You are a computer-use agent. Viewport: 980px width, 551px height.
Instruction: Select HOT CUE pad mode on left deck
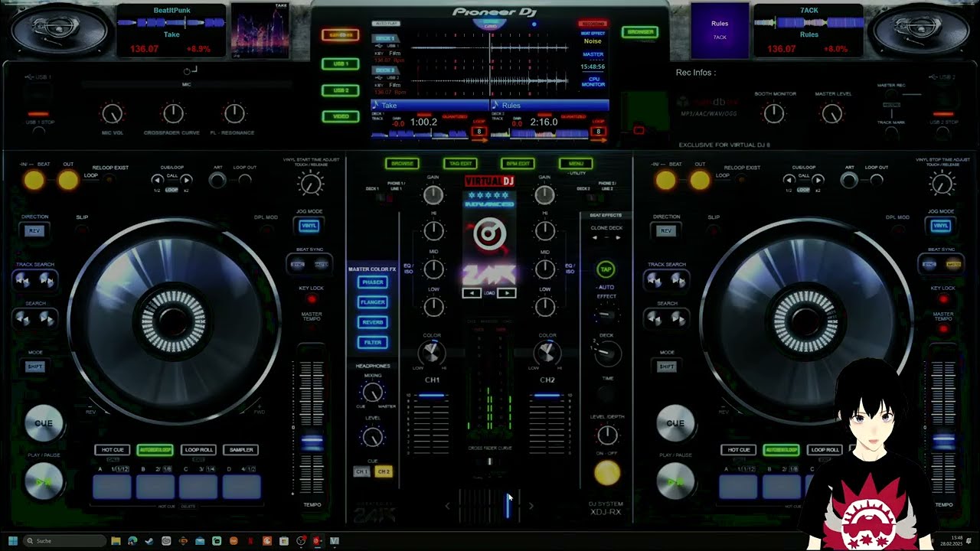pos(113,450)
